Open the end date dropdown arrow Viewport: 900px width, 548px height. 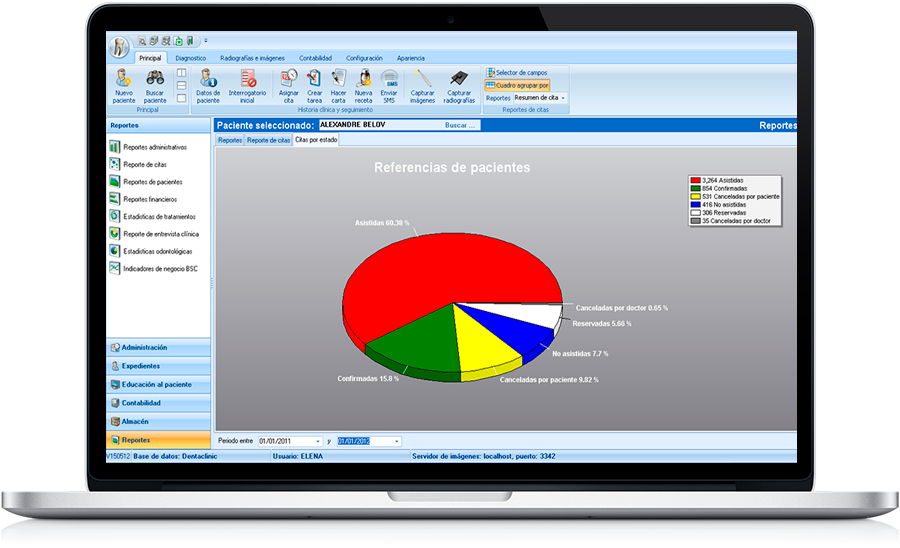[x=396, y=441]
